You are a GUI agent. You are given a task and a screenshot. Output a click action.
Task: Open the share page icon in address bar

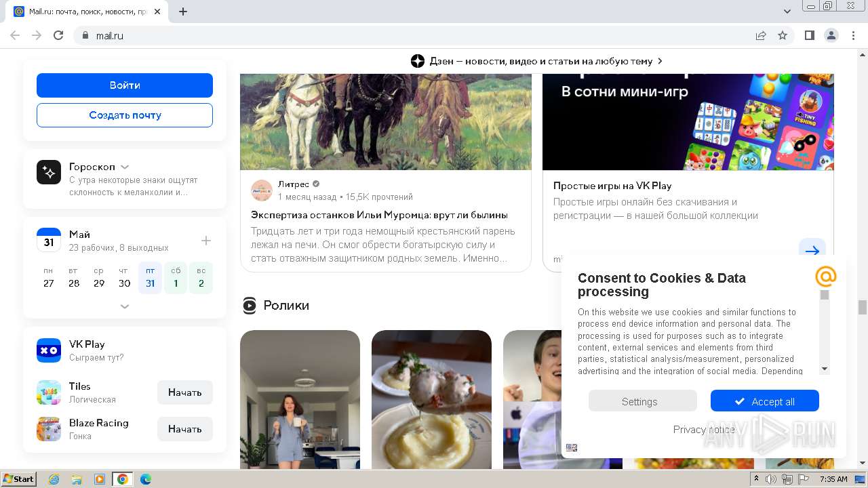pos(761,36)
